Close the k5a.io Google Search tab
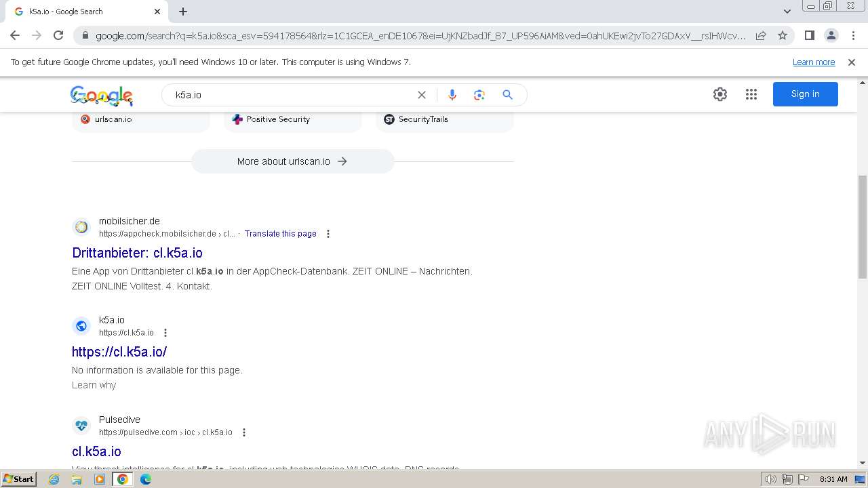This screenshot has height=488, width=868. (x=157, y=12)
